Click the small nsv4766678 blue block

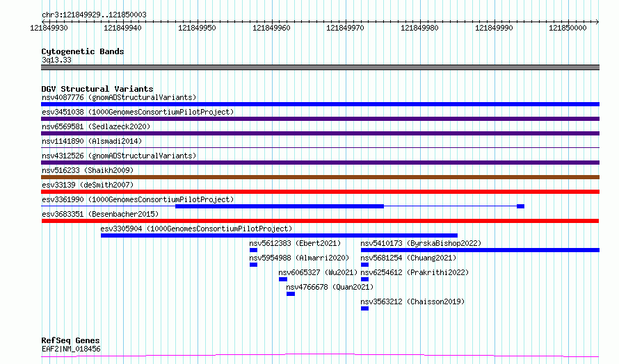(x=291, y=294)
